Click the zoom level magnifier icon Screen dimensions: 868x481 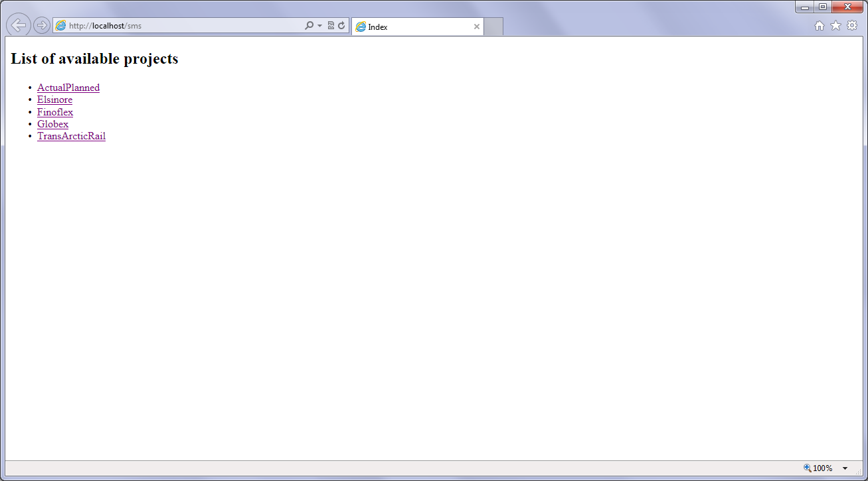pyautogui.click(x=808, y=468)
